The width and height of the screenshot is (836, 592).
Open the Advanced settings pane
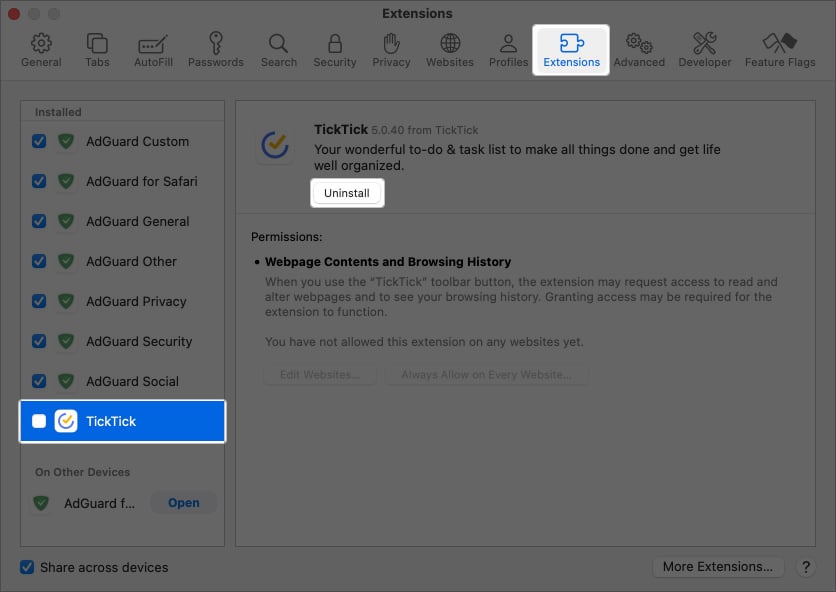pyautogui.click(x=639, y=51)
